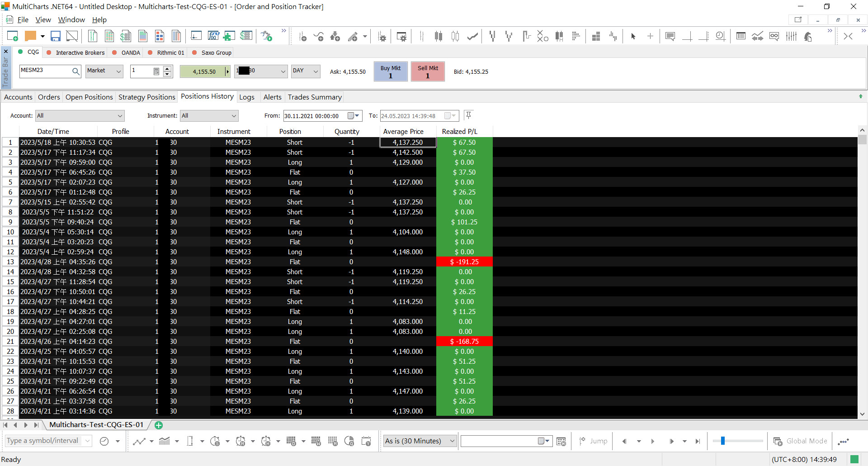Viewport: 868px width, 466px height.
Task: Close the Trade Bar with the X
Action: tap(6, 51)
